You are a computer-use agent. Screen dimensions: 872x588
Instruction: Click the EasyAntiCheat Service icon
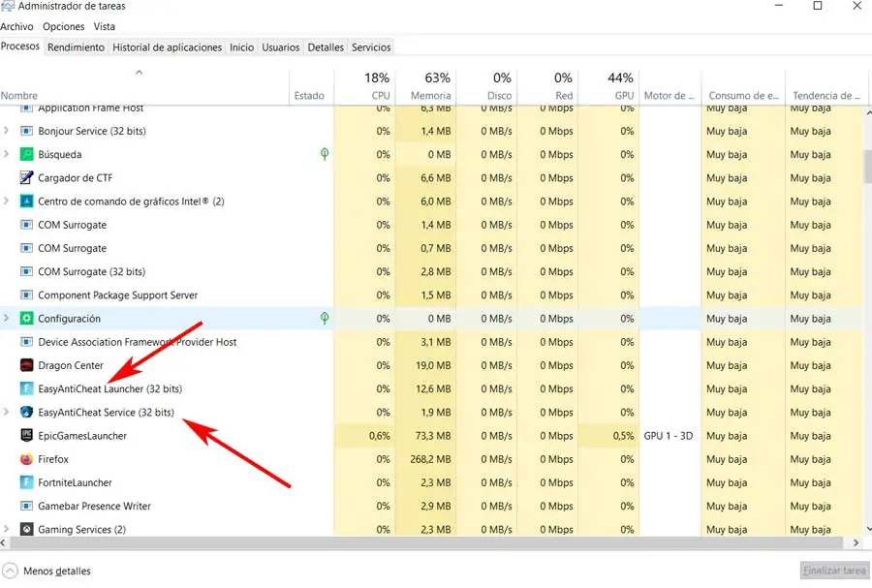click(26, 413)
